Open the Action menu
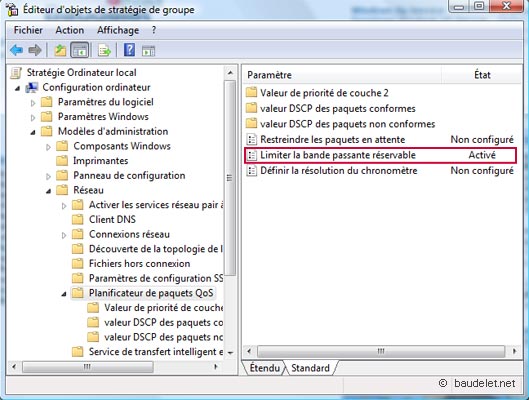Screen dimensions: 529x400 point(69,30)
